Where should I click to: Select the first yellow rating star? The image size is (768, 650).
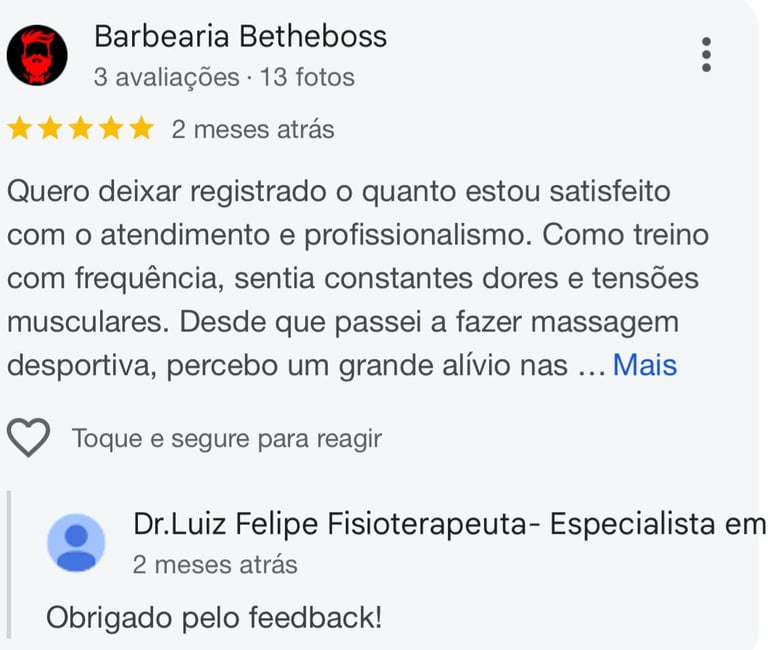[20, 128]
